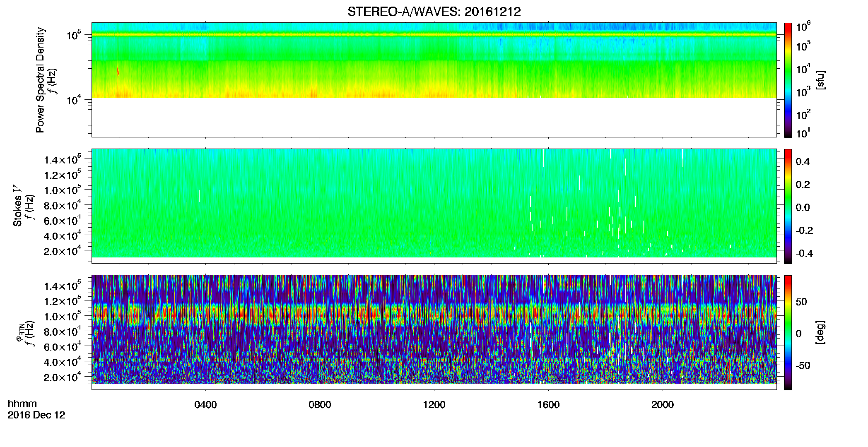The image size is (868, 447).
Task: Click the [sfu] colorbar unit label
Action: pyautogui.click(x=820, y=80)
